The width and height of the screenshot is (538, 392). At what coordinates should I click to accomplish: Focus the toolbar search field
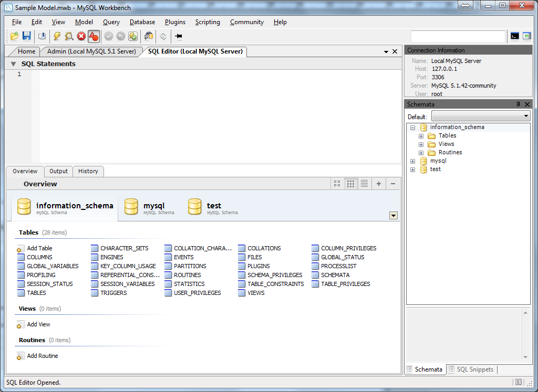(458, 36)
